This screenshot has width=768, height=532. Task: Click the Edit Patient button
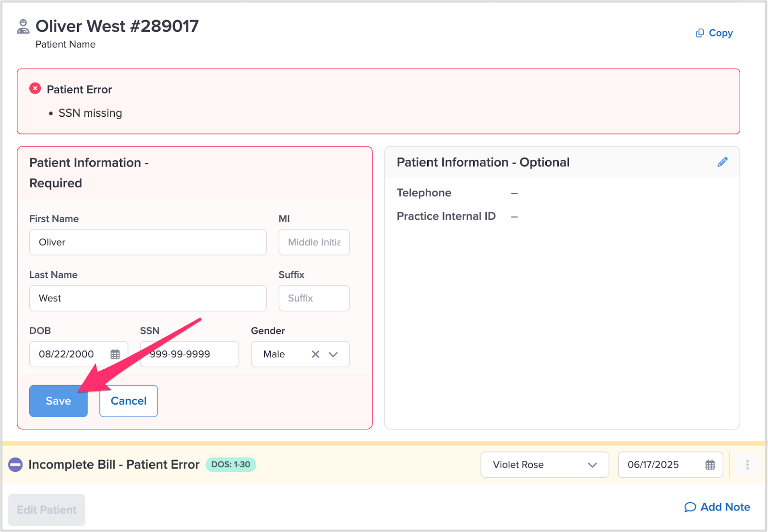click(x=47, y=510)
